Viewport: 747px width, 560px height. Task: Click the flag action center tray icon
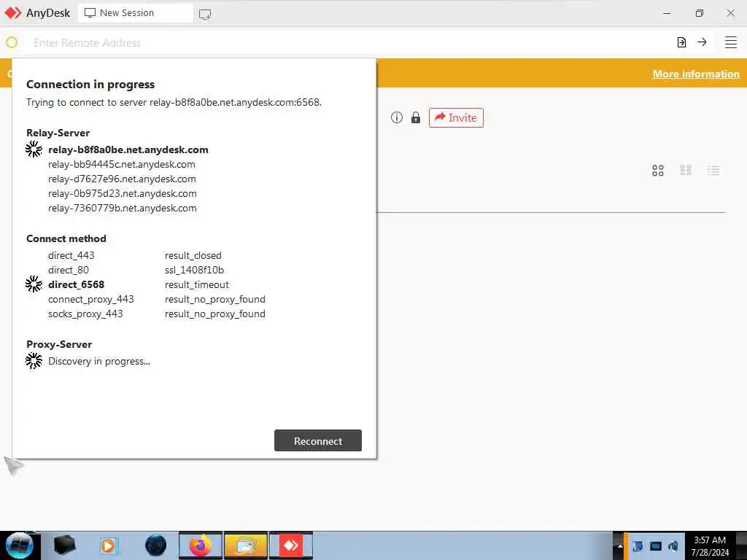(638, 545)
